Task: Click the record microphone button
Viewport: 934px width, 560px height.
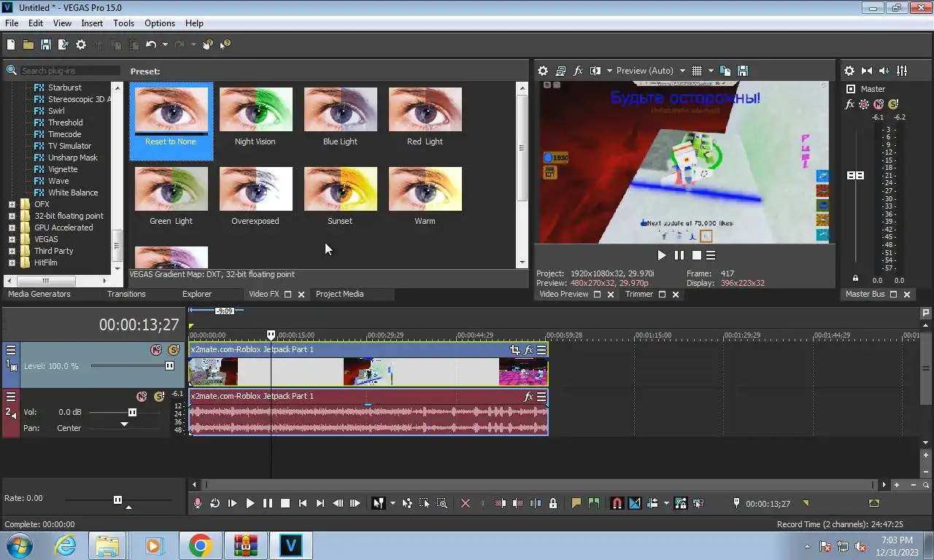Action: 197,503
